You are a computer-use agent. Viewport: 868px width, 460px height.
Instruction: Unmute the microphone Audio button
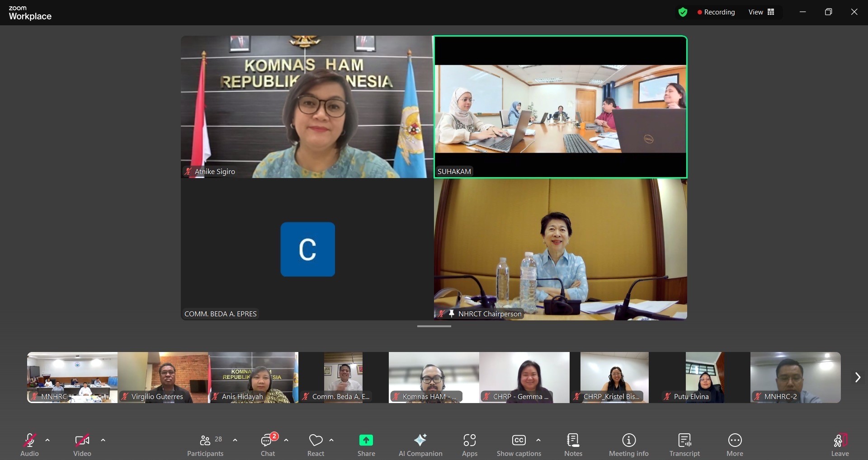click(29, 445)
